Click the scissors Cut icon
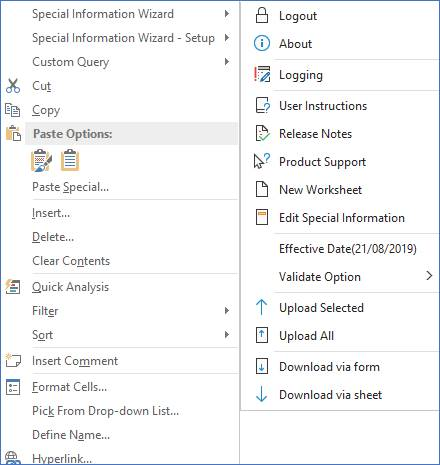 pyautogui.click(x=13, y=86)
